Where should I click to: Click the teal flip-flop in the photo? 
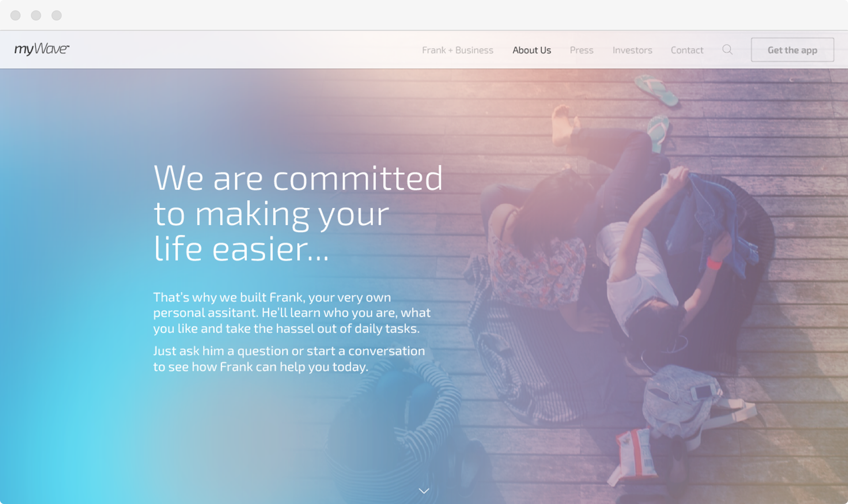(x=656, y=90)
